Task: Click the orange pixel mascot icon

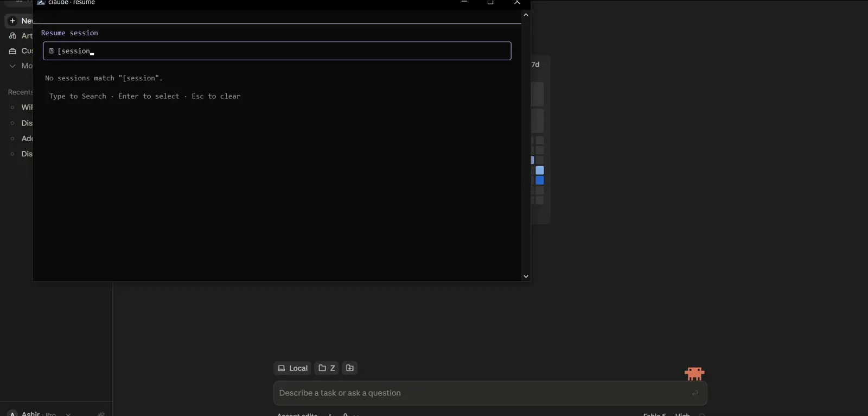Action: [694, 374]
